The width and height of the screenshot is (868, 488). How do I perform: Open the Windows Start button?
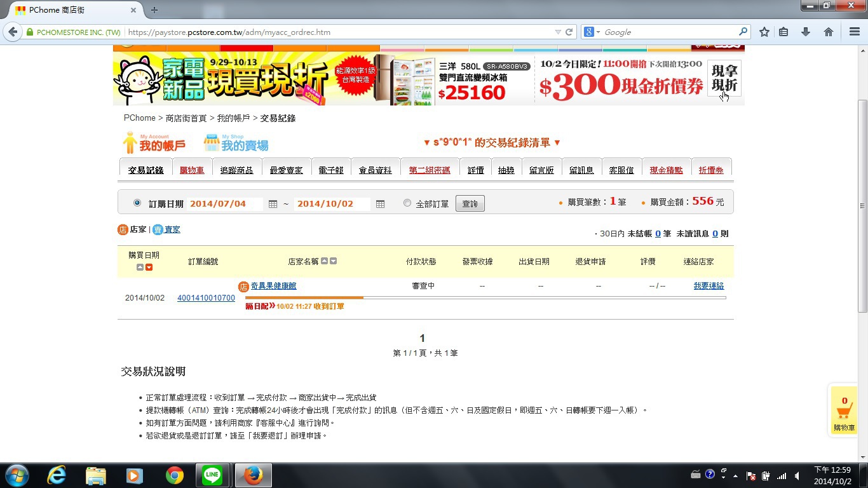pyautogui.click(x=16, y=475)
